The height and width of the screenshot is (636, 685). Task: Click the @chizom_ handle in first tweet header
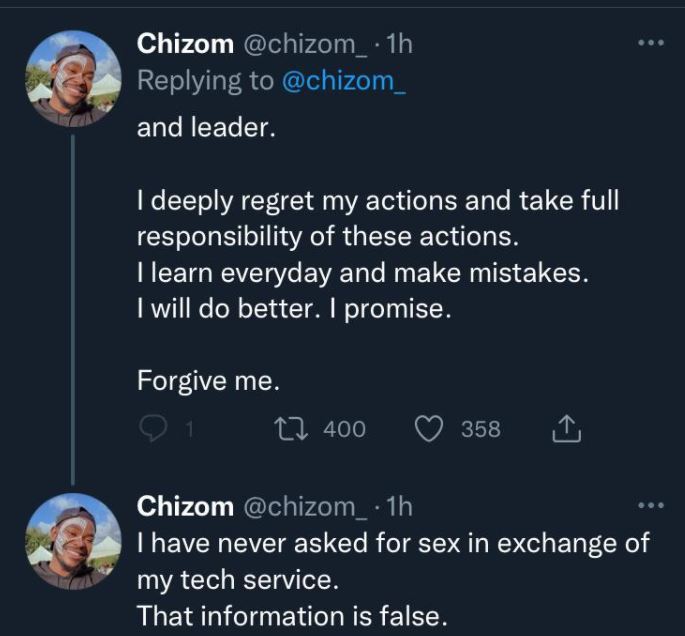coord(304,44)
